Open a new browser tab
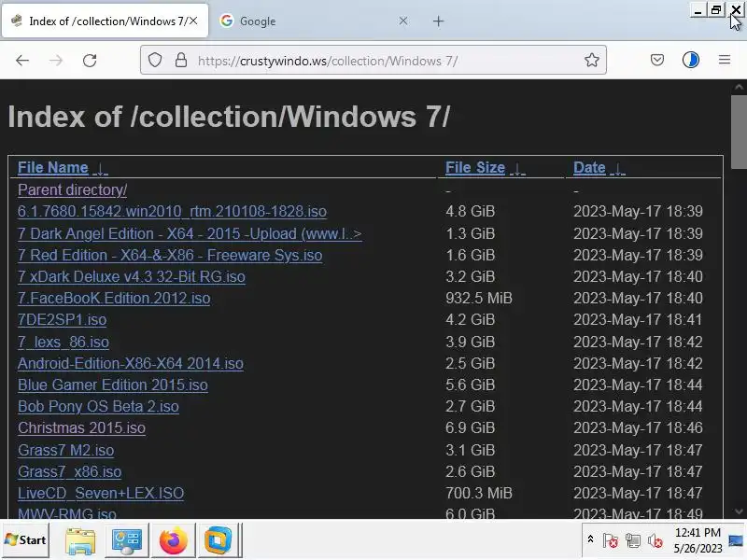Screen dimensions: 747x560 (x=438, y=21)
